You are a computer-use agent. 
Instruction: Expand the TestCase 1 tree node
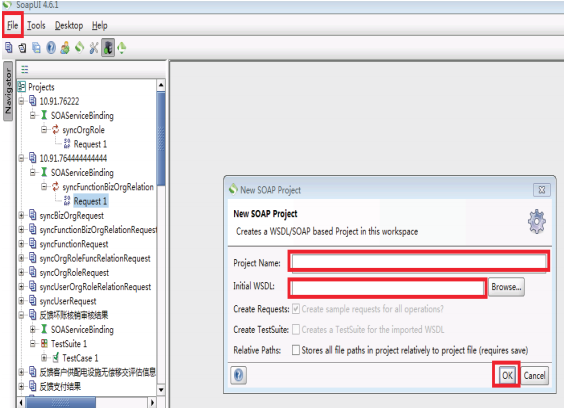[44, 358]
